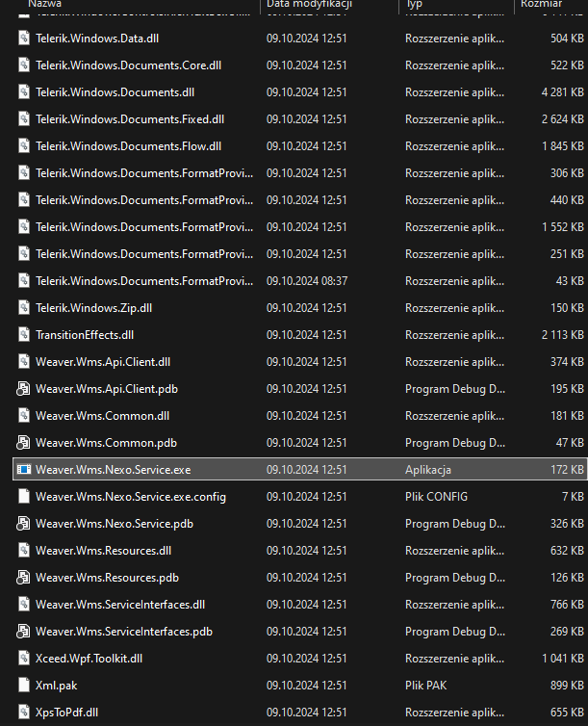
Task: Select the TransitionEffects.dll file name
Action: 85,335
